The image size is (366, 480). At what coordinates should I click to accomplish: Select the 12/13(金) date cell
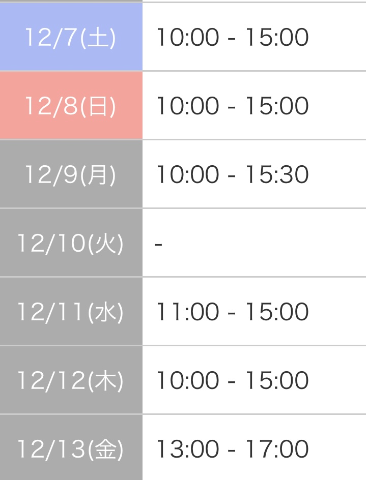click(71, 448)
